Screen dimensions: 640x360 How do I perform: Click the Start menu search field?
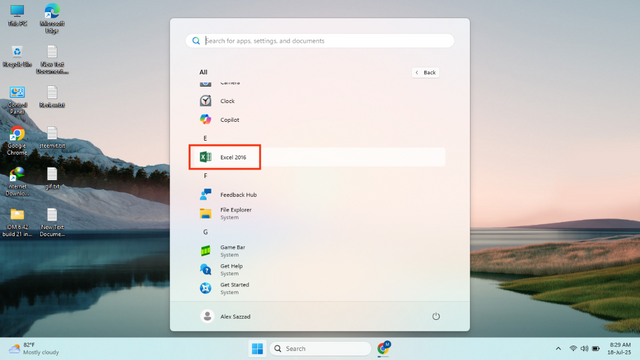pos(320,41)
